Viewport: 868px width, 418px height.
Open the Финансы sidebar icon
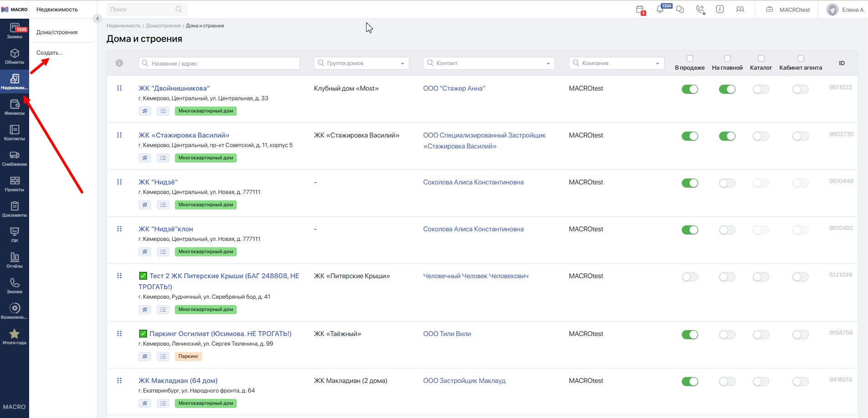click(x=15, y=107)
